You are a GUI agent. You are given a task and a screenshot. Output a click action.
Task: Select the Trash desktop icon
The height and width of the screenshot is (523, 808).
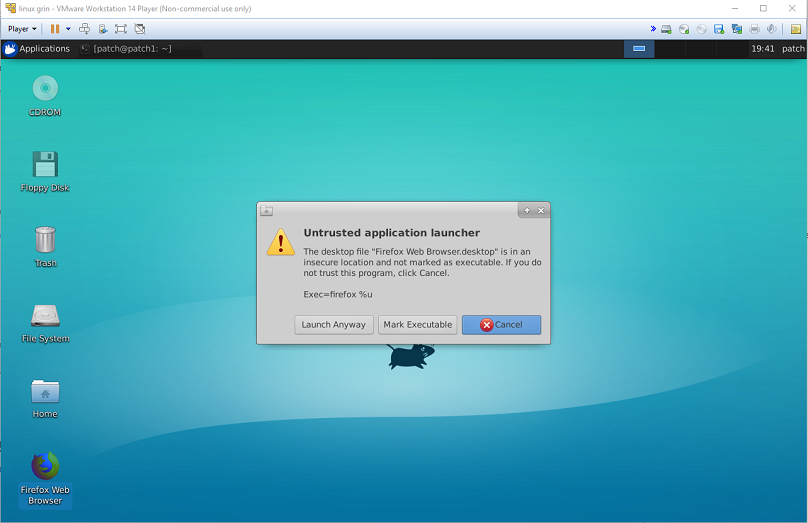click(45, 247)
